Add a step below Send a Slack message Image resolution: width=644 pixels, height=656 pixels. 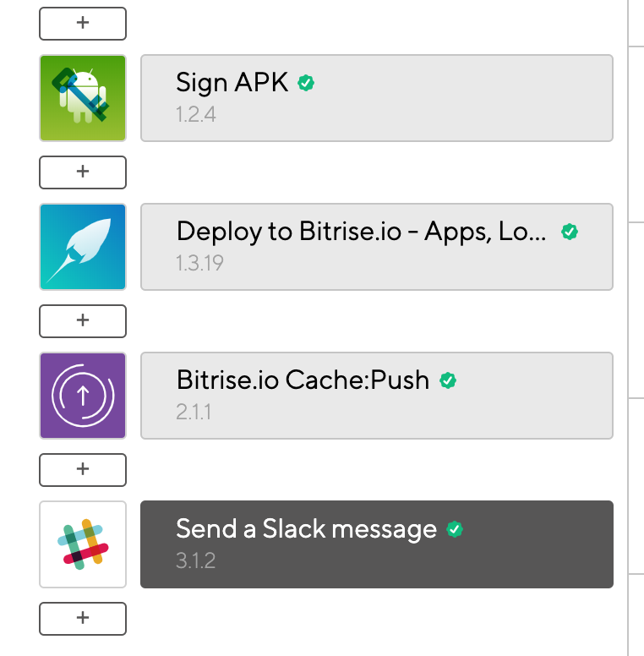click(x=83, y=619)
